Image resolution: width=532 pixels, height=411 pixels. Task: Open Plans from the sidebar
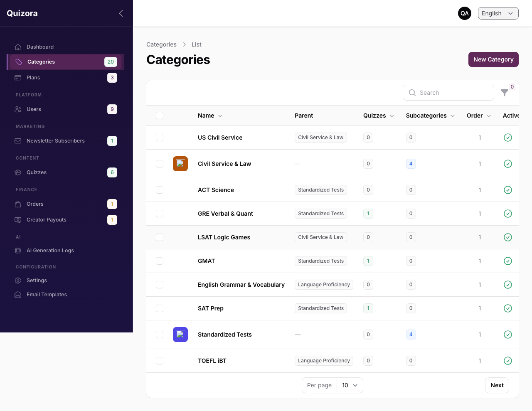65,78
